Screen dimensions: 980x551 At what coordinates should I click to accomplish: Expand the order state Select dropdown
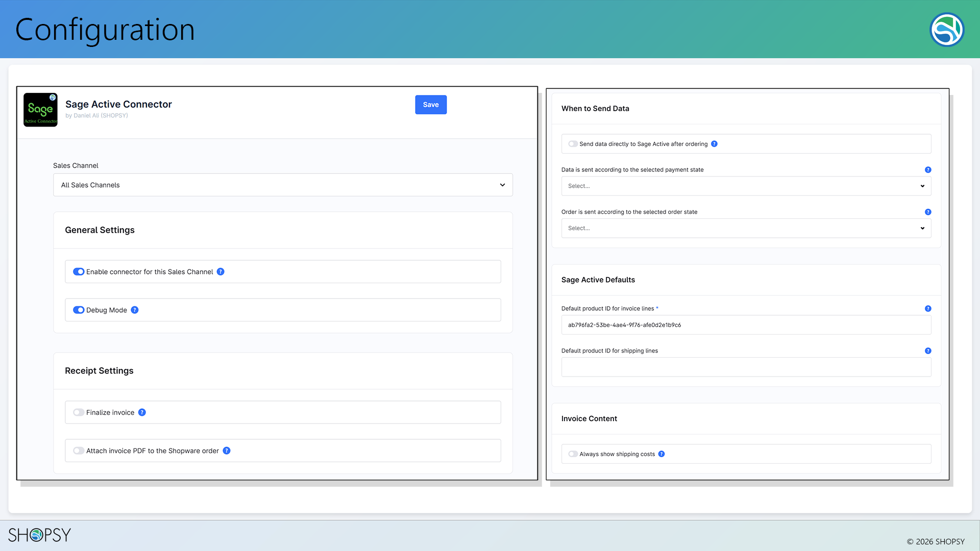[746, 229]
